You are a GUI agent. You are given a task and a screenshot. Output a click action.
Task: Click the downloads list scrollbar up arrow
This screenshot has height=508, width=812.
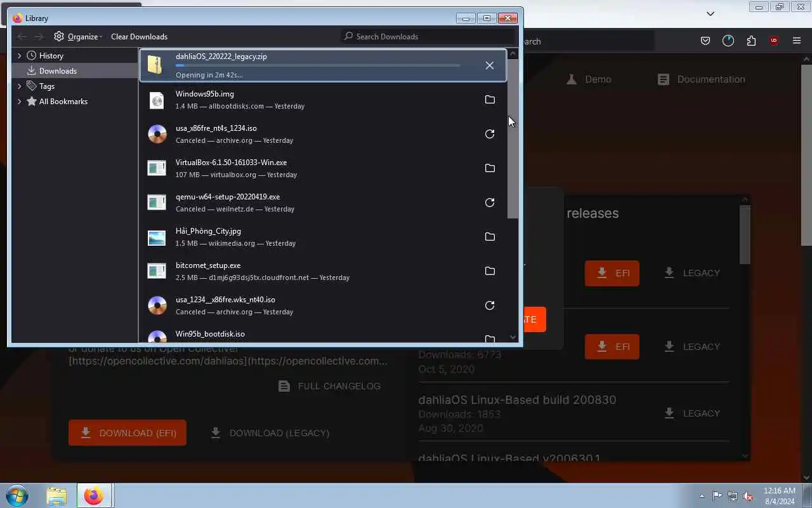tap(513, 54)
